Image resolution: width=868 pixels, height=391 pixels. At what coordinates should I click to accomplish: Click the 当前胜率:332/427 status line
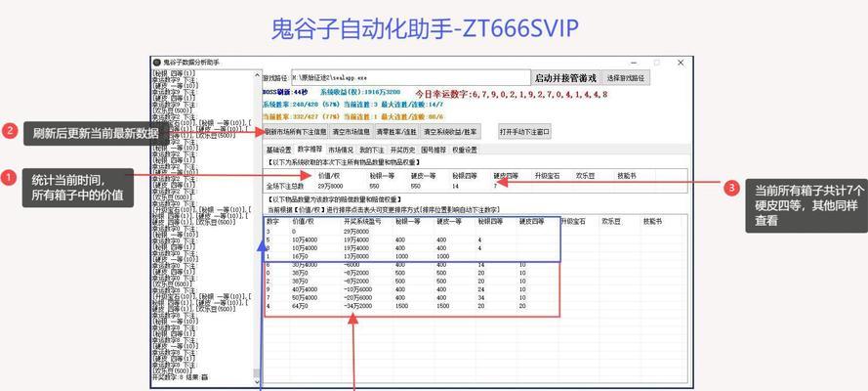(352, 117)
